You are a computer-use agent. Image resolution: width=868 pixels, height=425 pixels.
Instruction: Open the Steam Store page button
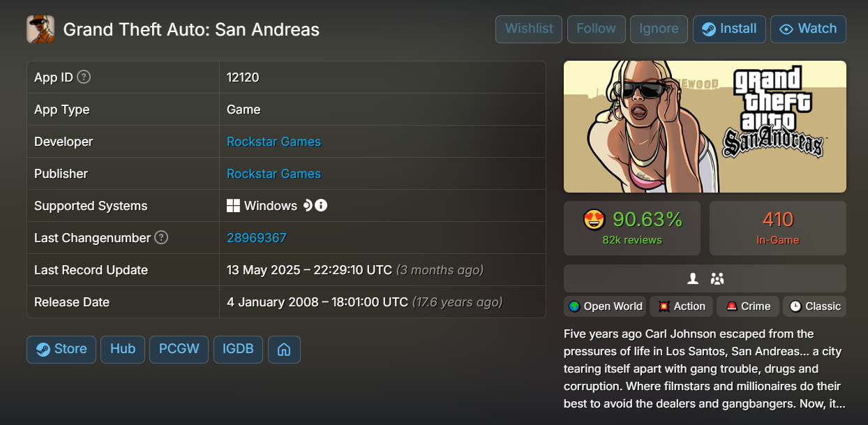(x=61, y=349)
